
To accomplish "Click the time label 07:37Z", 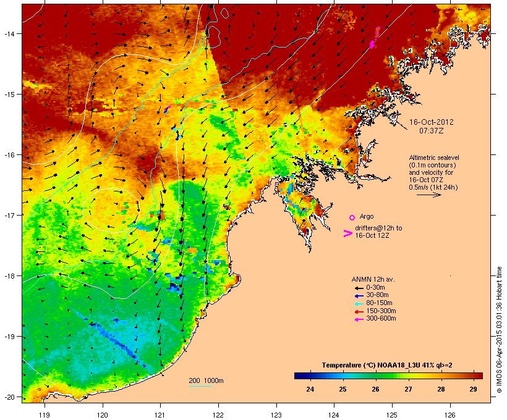I will [432, 131].
